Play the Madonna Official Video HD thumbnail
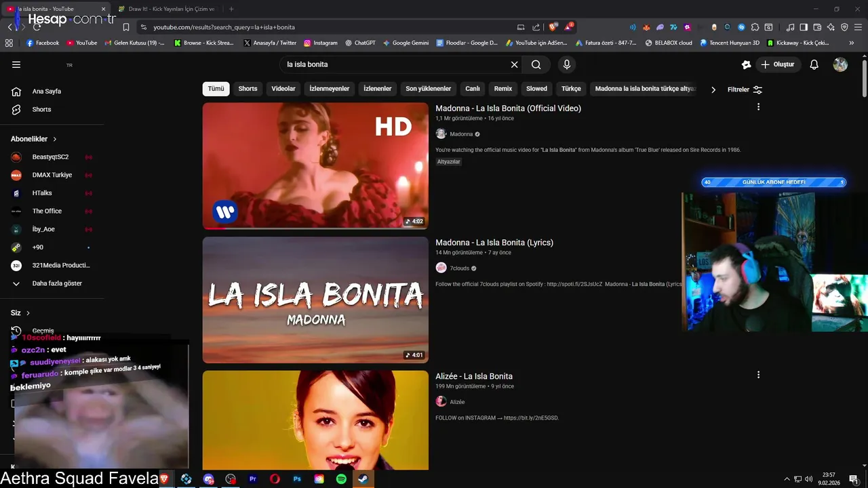 [315, 166]
